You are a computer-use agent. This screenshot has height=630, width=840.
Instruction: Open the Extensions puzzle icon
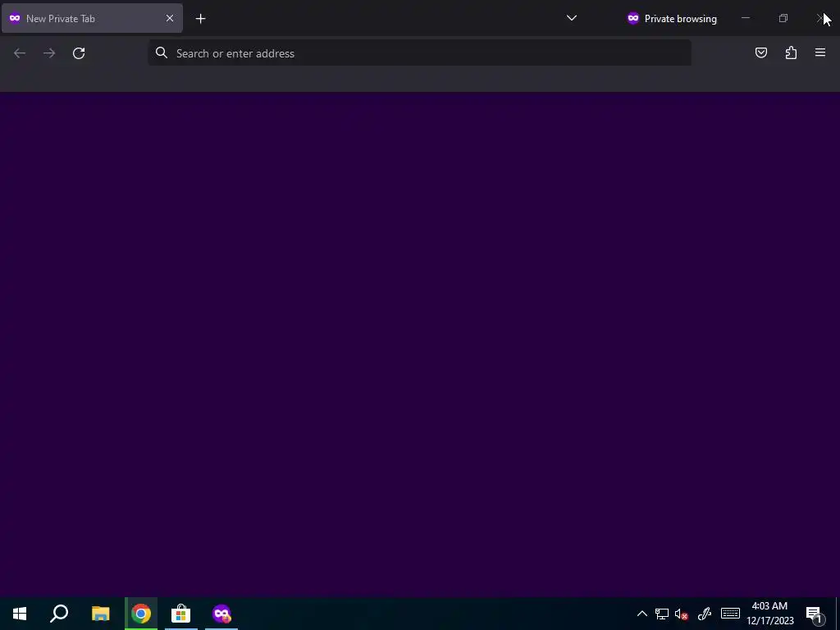point(791,52)
